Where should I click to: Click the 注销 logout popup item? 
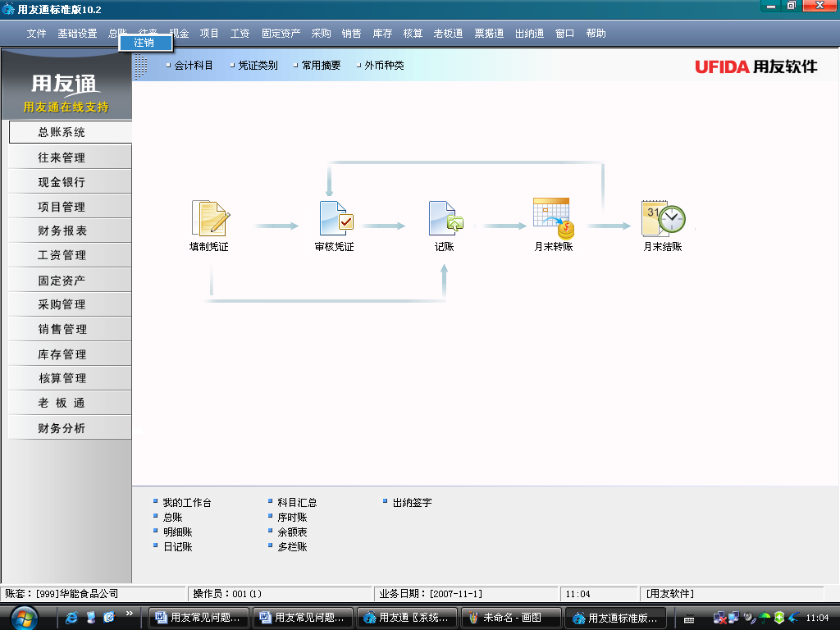click(x=146, y=43)
